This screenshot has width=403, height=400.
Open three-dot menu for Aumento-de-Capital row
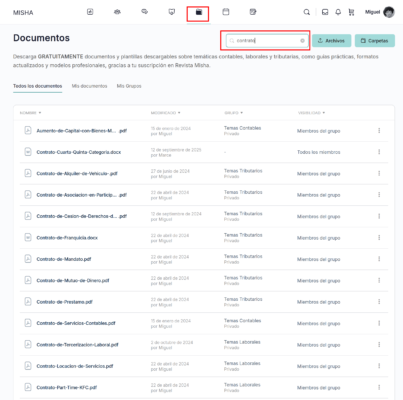(x=379, y=131)
